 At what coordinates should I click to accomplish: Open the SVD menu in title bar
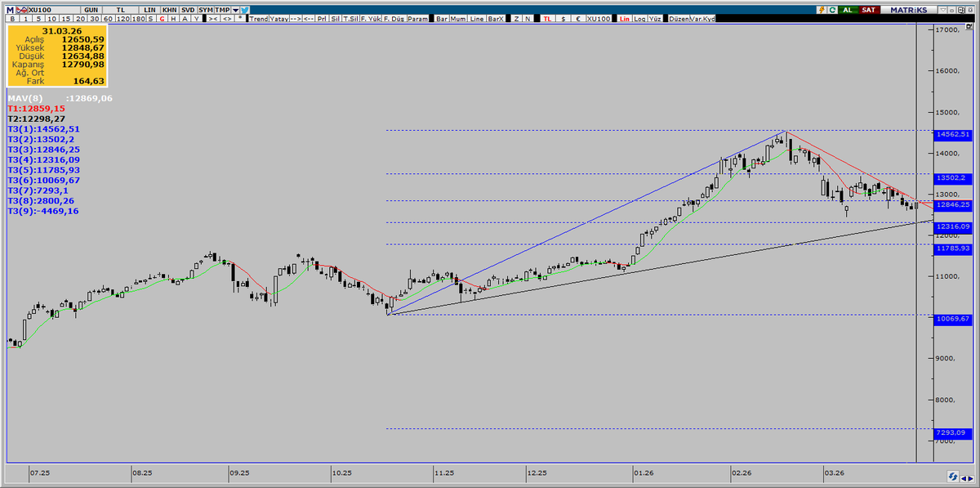click(x=188, y=10)
